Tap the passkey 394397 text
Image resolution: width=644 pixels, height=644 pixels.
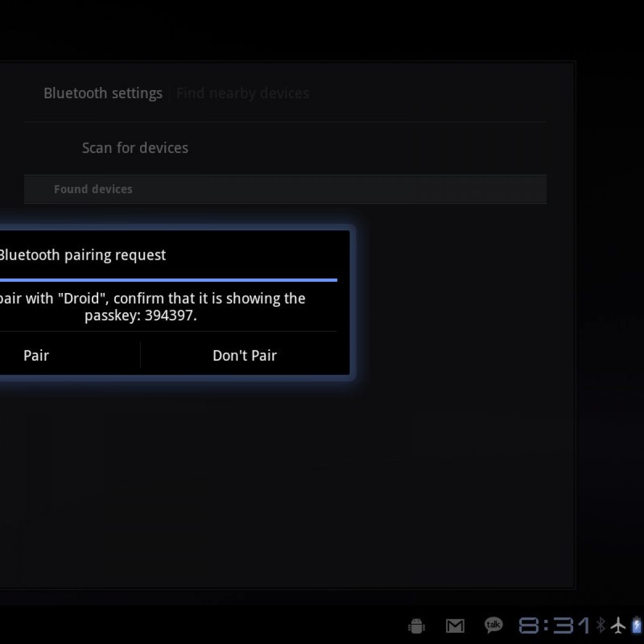pyautogui.click(x=170, y=316)
